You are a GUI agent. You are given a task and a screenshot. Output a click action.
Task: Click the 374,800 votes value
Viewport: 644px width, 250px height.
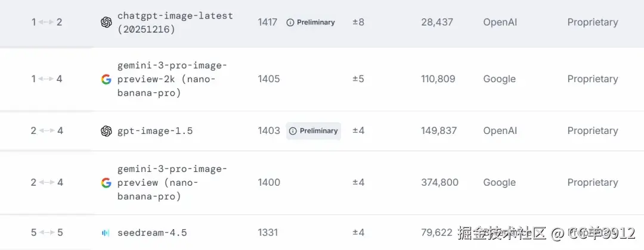tap(439, 183)
